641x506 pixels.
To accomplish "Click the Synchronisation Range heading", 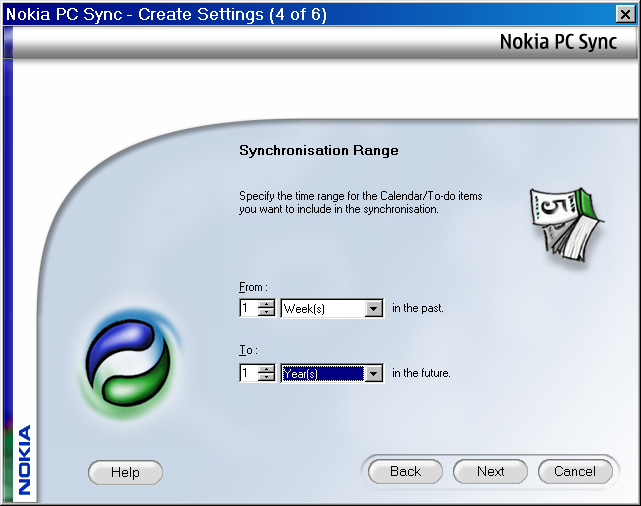I will tap(318, 150).
